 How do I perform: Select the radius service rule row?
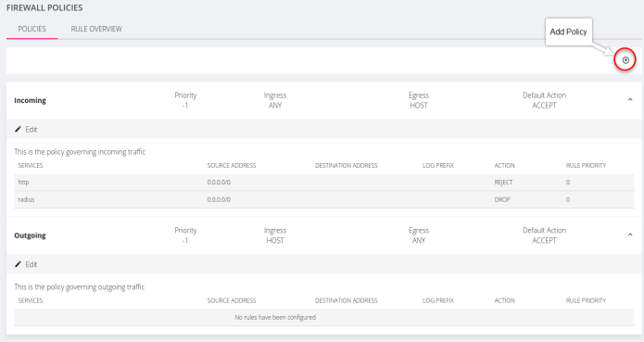coord(324,199)
